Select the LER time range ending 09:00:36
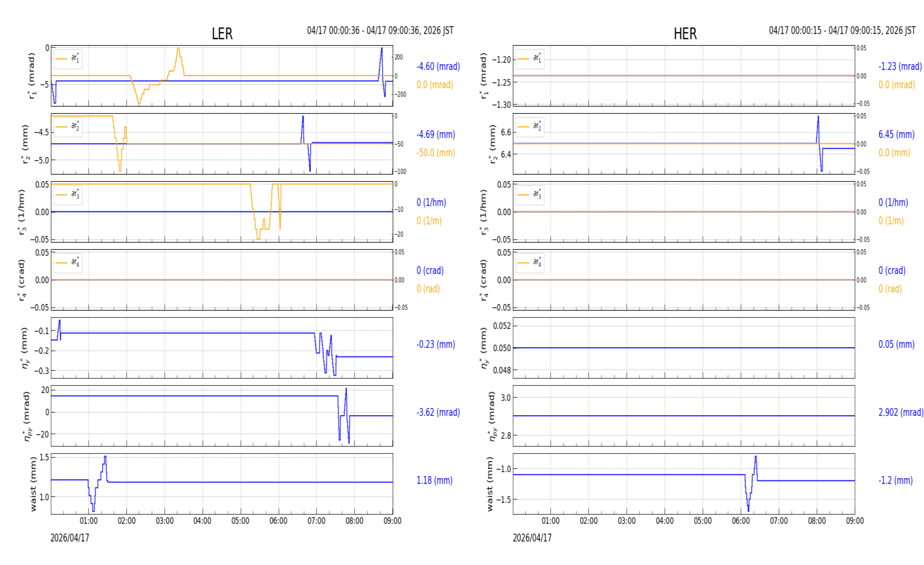Screen dimensions: 924x565 tap(380, 31)
